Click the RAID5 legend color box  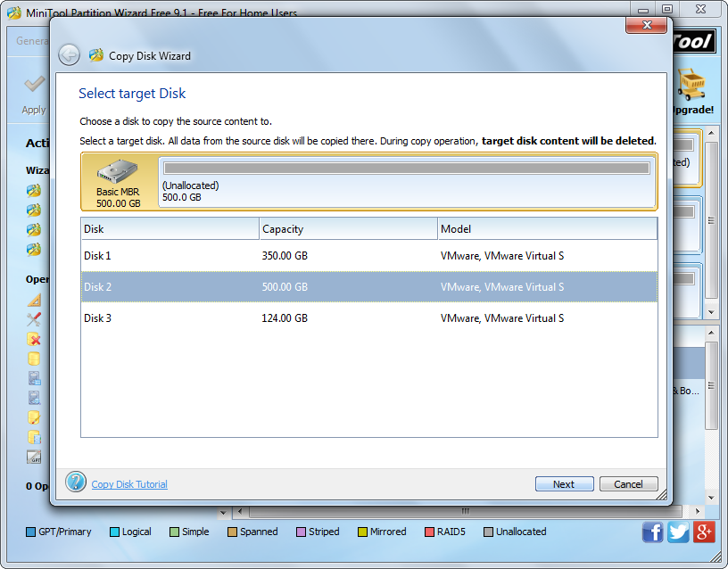429,532
